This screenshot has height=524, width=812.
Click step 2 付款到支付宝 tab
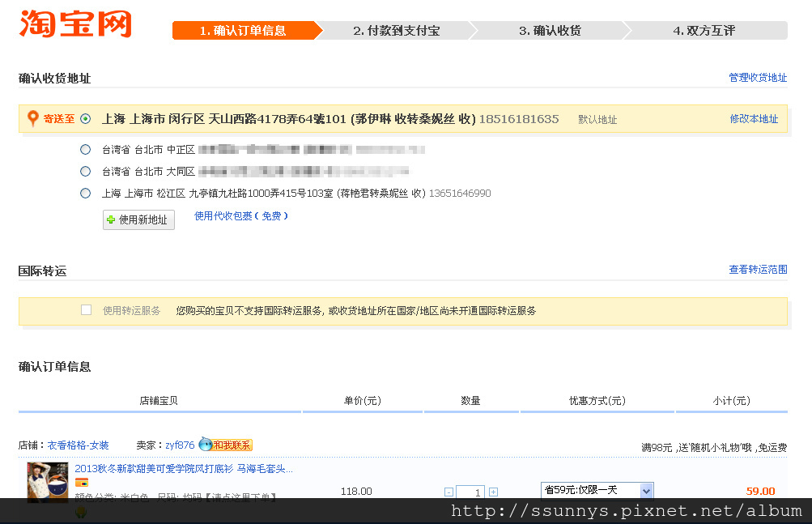click(396, 31)
